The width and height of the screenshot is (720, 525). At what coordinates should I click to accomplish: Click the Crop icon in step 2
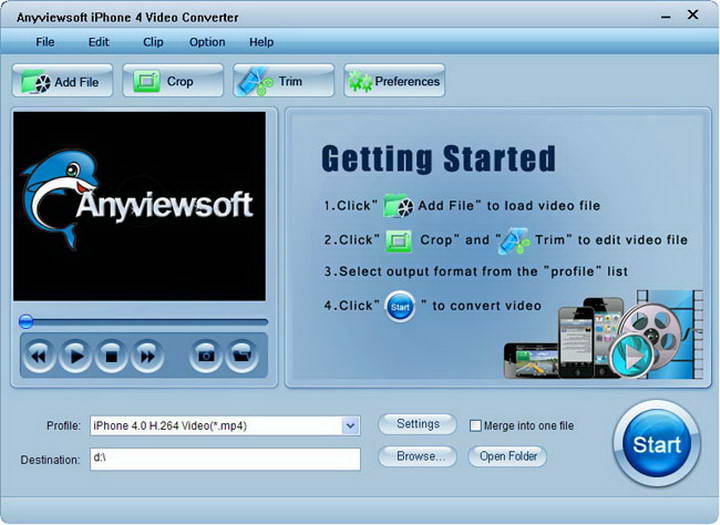point(399,240)
